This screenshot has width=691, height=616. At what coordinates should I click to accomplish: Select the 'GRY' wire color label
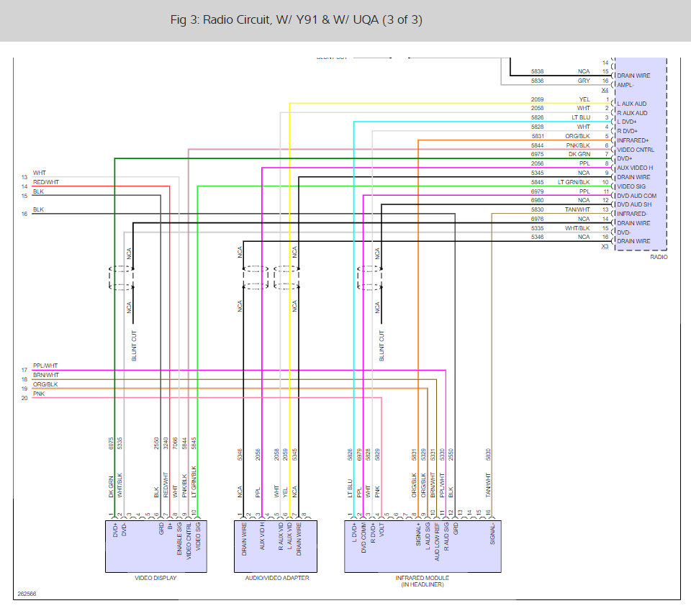(584, 81)
